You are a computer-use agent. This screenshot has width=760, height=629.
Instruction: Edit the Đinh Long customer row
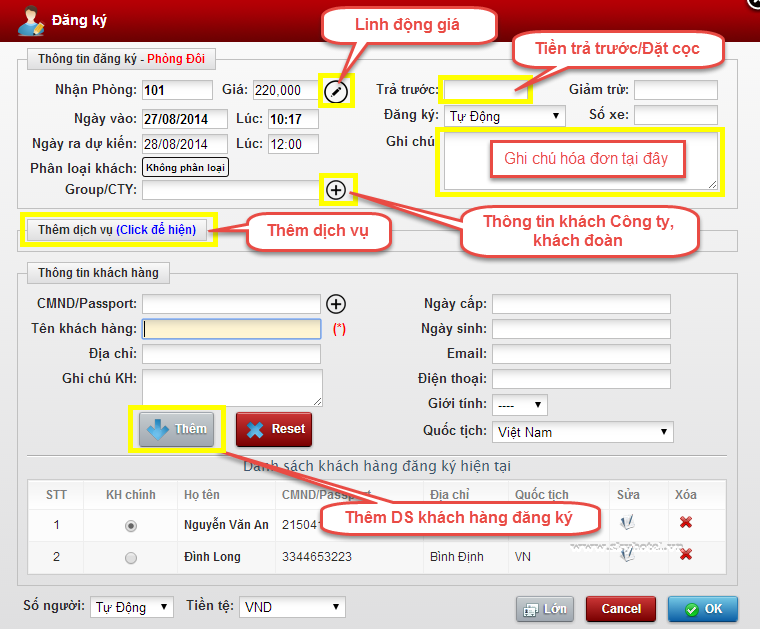tap(627, 555)
